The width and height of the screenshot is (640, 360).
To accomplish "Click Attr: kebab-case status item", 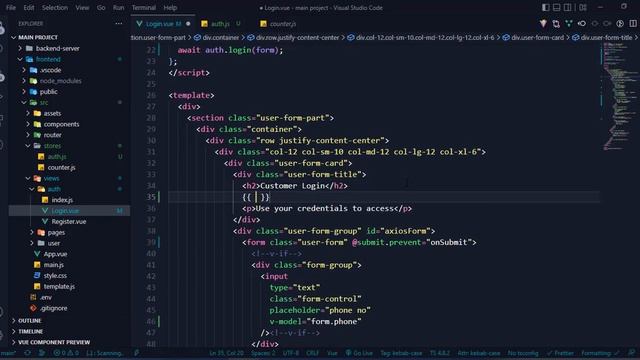I will 479,353.
